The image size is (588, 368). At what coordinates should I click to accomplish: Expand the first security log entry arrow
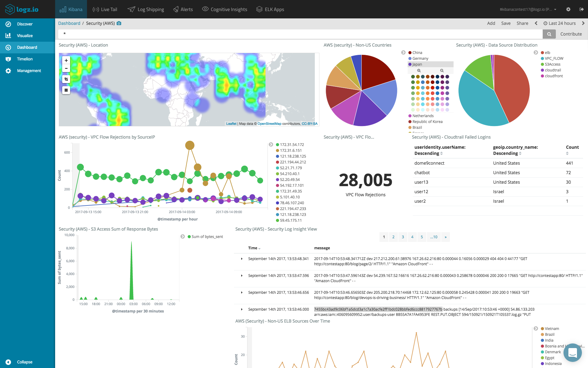pyautogui.click(x=242, y=259)
